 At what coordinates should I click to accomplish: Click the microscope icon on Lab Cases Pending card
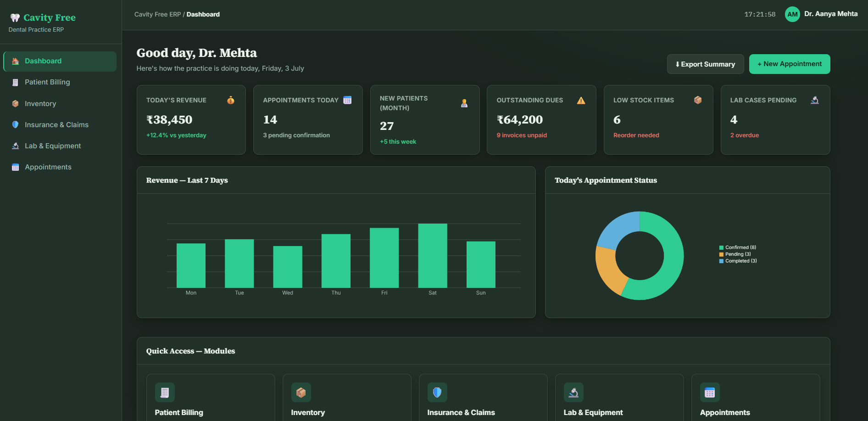tap(815, 100)
